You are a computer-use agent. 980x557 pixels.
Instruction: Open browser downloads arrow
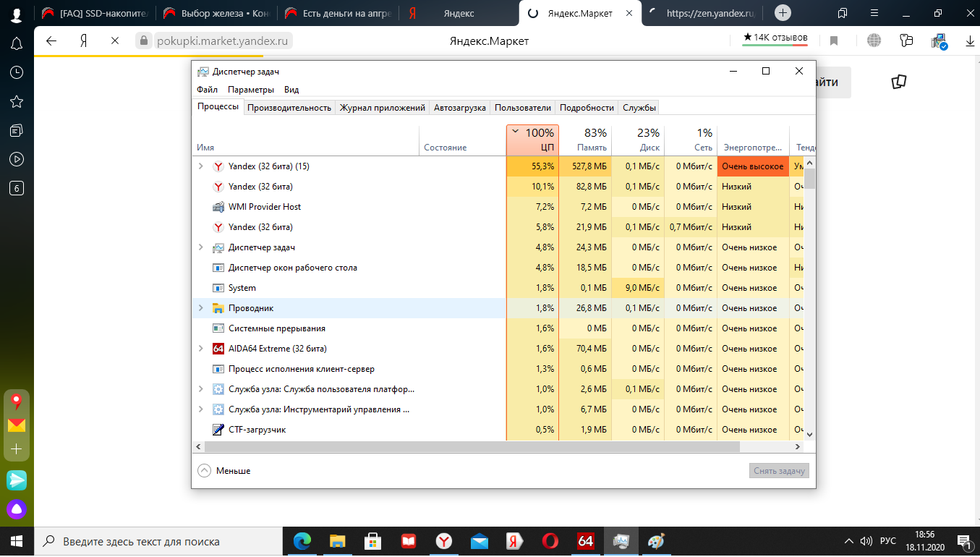(970, 41)
